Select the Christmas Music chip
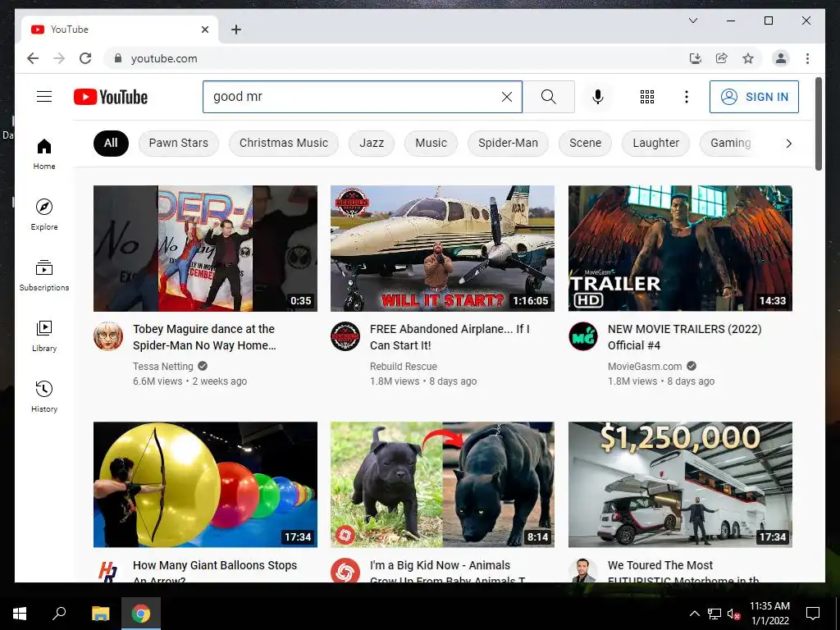 283,143
